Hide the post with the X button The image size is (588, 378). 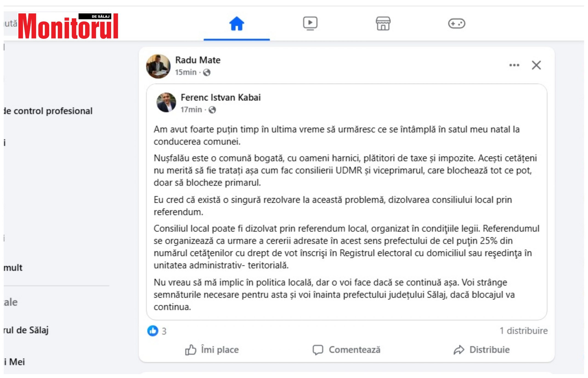tap(536, 65)
